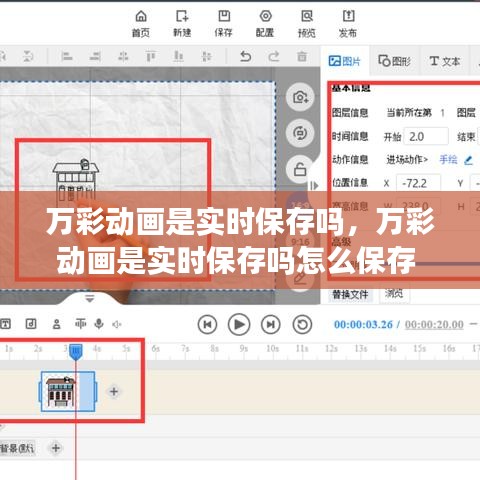Screen dimensions: 480x480
Task: Add subtitle icon in timeline toolbar
Action: click(80, 324)
